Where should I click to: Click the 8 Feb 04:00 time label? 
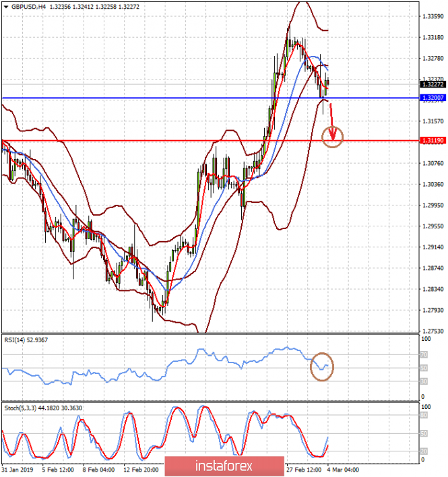pos(98,470)
